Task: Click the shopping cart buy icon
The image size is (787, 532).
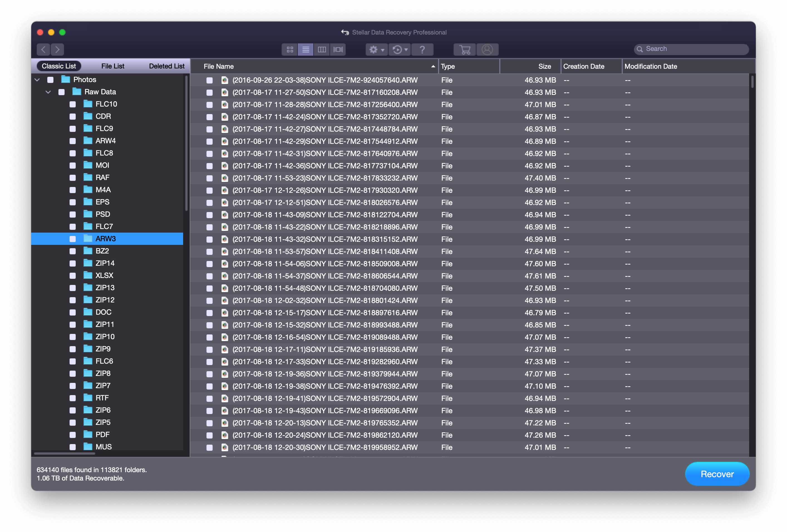Action: [x=465, y=50]
